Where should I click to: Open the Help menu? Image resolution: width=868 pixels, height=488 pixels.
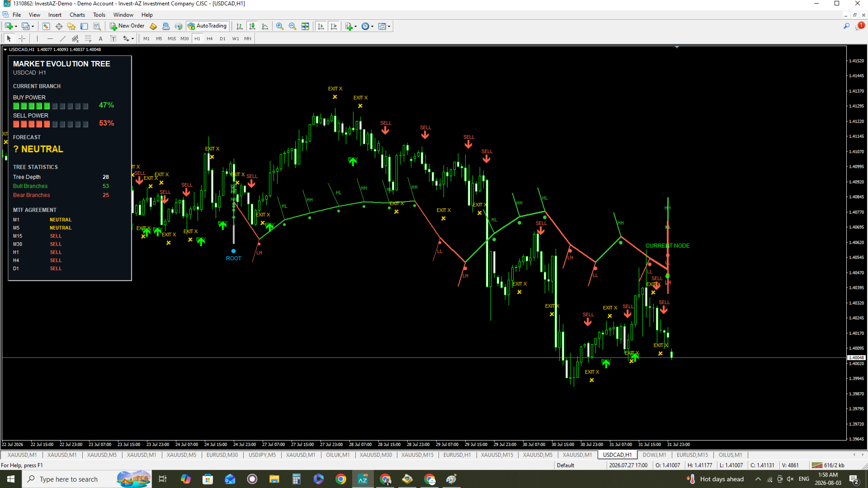coord(147,15)
